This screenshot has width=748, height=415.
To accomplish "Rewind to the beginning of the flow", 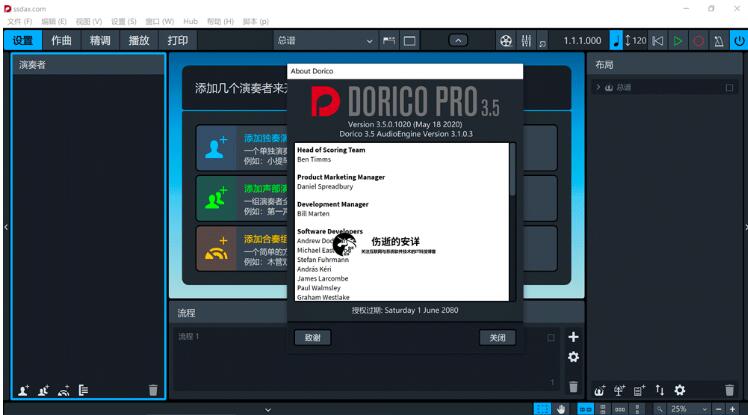I will click(x=658, y=41).
